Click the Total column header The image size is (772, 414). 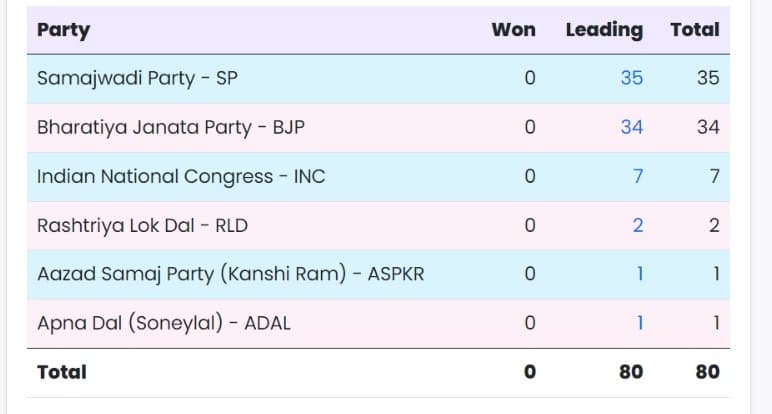coord(695,30)
